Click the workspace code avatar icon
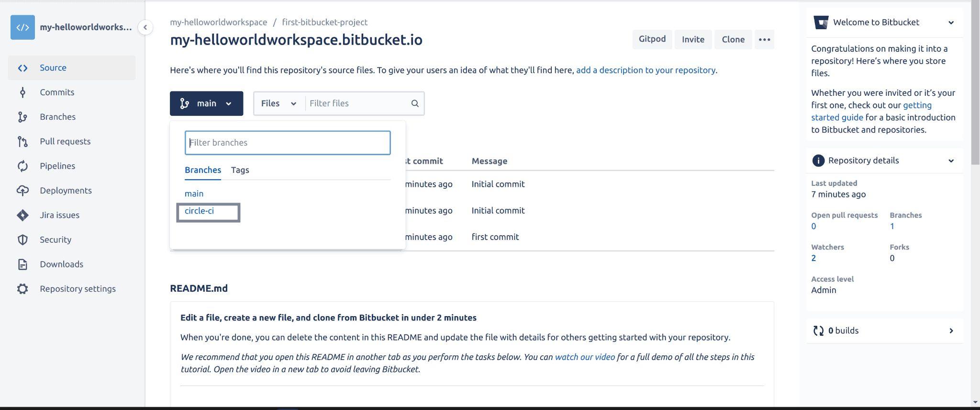 [22, 27]
